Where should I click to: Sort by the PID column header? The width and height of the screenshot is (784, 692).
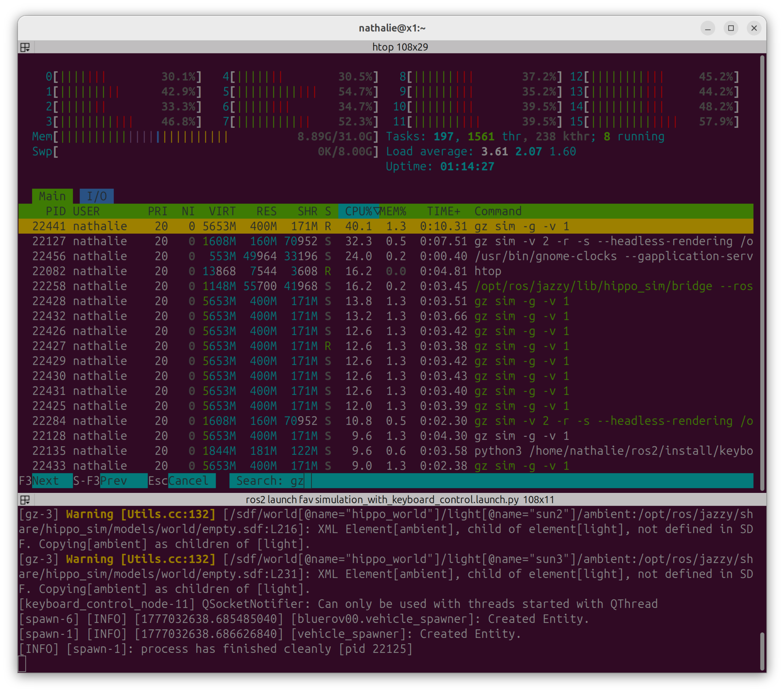click(x=55, y=211)
